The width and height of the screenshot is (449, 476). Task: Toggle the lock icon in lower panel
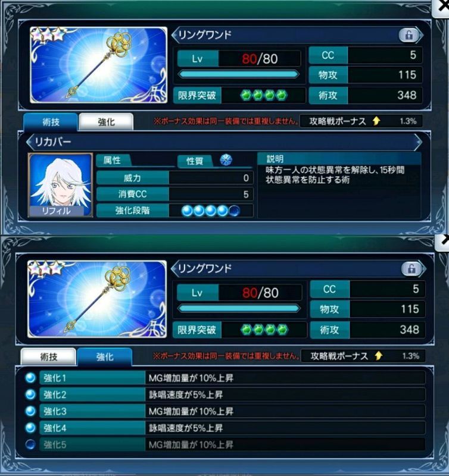pyautogui.click(x=411, y=269)
